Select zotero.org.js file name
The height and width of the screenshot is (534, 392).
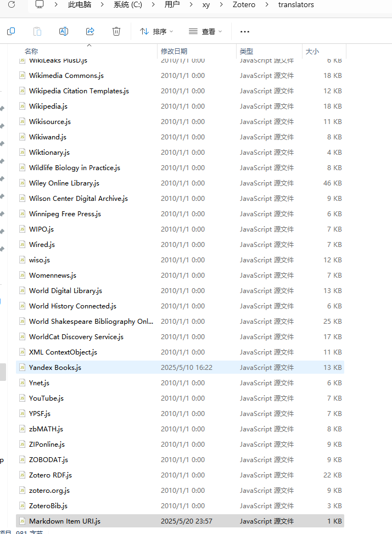[x=49, y=491]
